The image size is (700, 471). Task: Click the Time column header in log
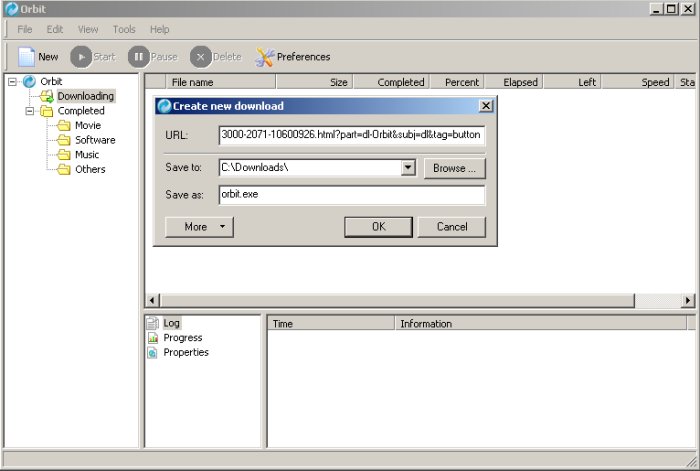pos(330,323)
